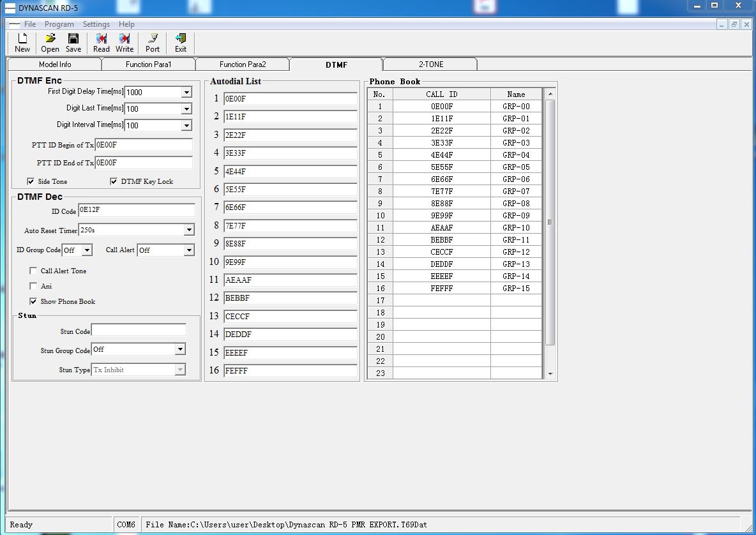Click the PTT ID End of Tx field
Image resolution: width=756 pixels, height=535 pixels.
click(144, 163)
